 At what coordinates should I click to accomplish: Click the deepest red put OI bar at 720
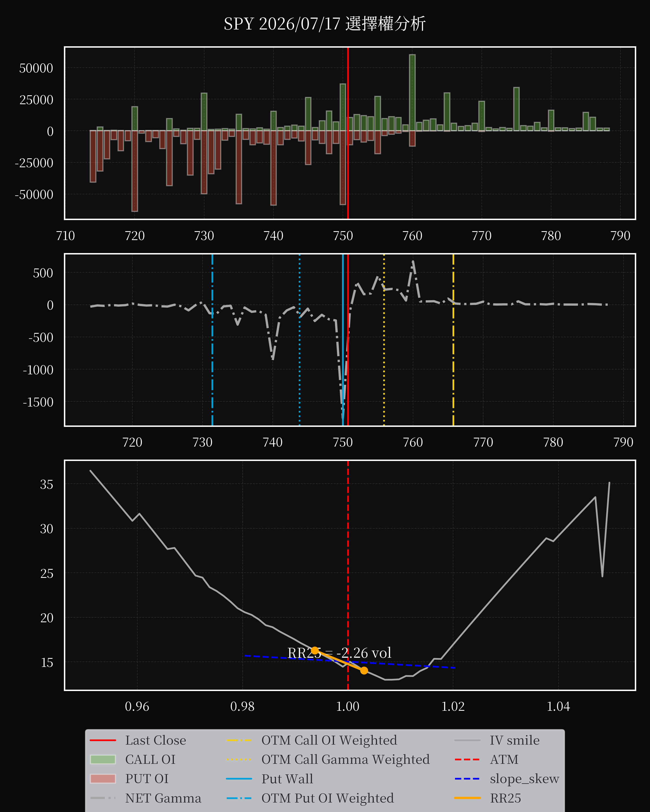[x=135, y=171]
